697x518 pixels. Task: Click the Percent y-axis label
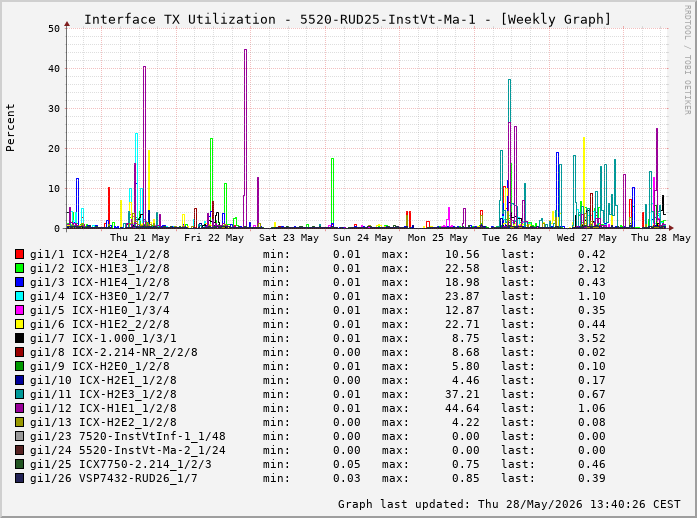pos(10,128)
